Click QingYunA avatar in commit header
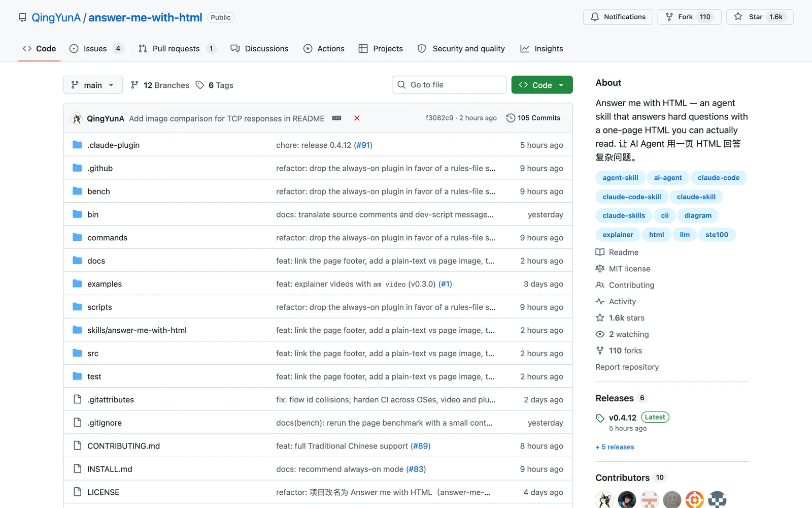Viewport: 812px width, 508px height. (x=77, y=118)
